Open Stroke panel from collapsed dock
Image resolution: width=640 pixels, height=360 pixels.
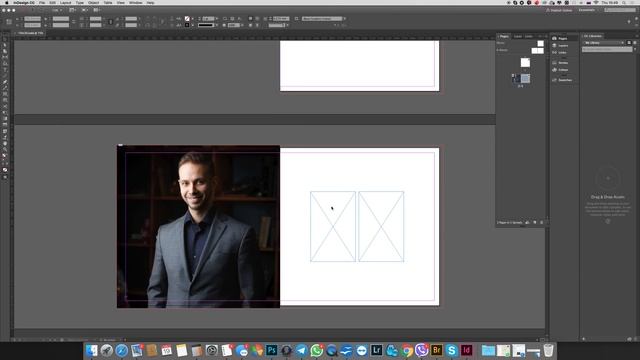point(562,62)
